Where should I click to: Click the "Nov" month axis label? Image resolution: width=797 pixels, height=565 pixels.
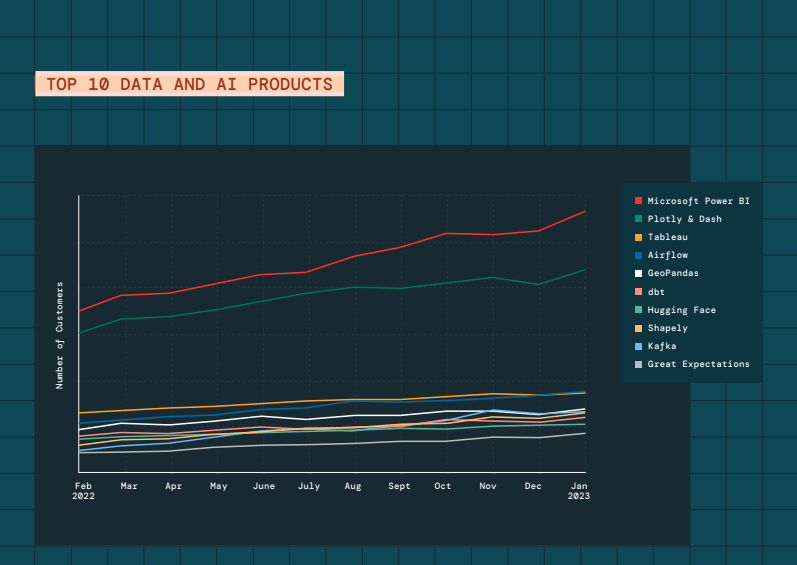pyautogui.click(x=488, y=486)
